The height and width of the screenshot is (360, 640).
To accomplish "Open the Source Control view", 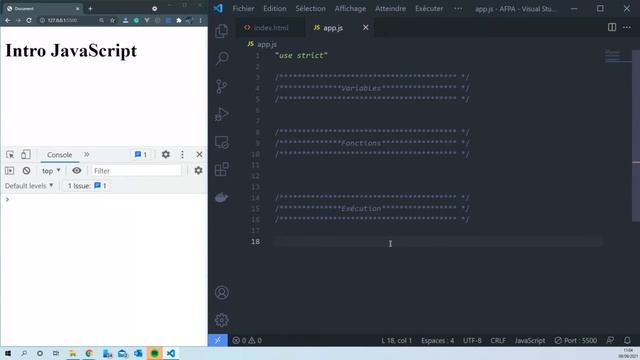I will [x=222, y=86].
